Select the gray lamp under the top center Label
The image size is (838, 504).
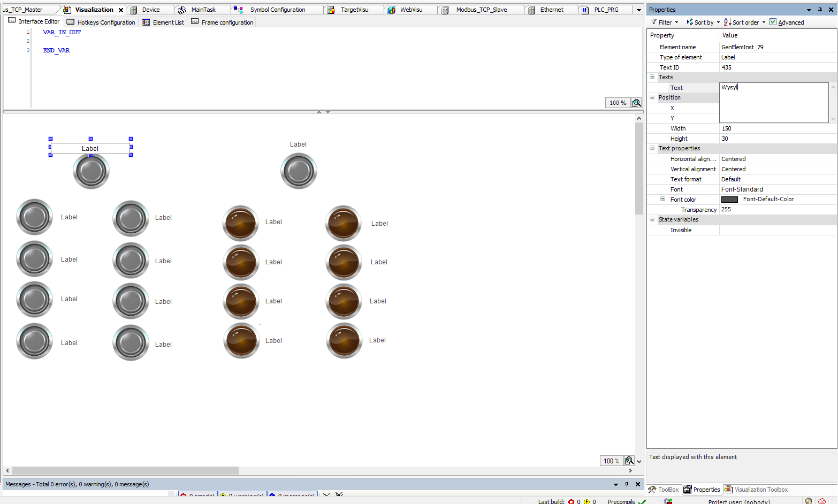(299, 171)
